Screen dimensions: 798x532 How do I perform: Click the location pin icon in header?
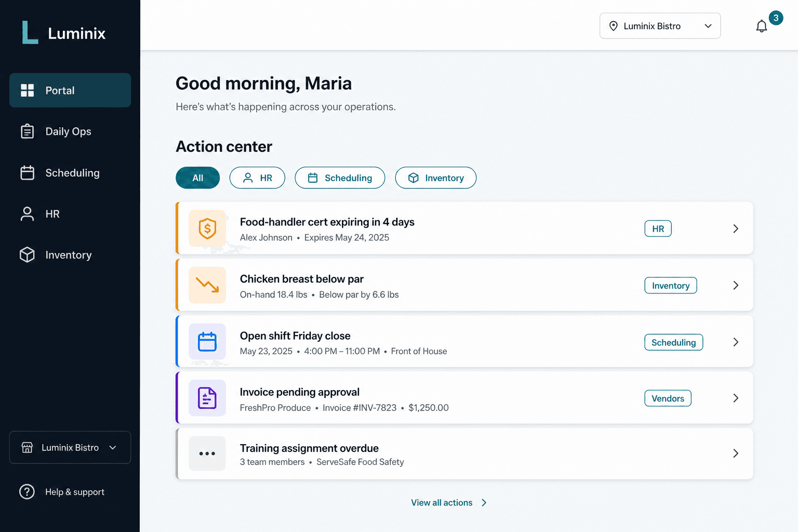[x=614, y=26]
